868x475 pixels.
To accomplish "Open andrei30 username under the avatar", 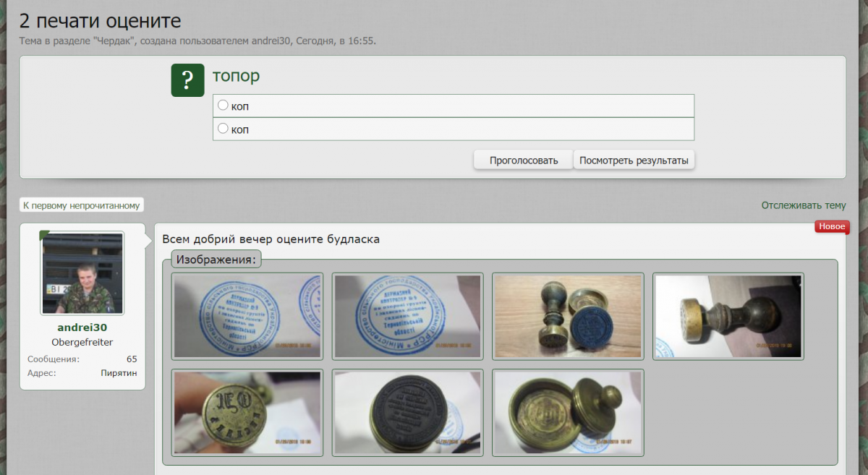I will [x=82, y=328].
